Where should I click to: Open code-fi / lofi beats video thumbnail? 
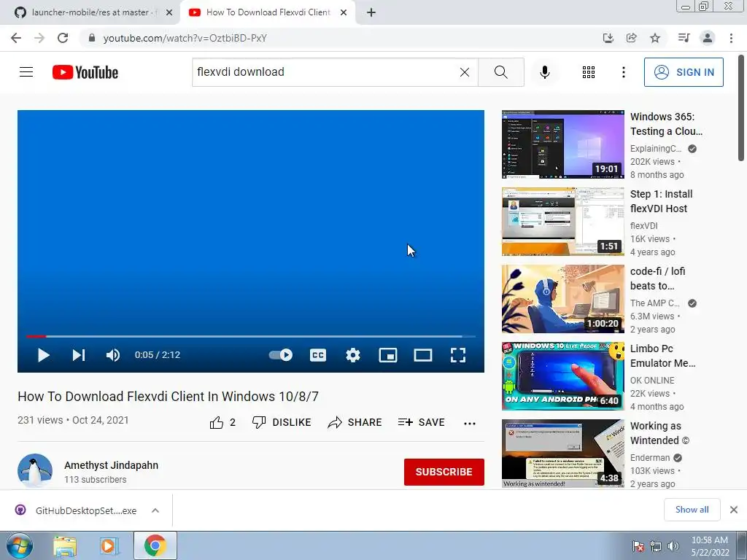point(562,299)
